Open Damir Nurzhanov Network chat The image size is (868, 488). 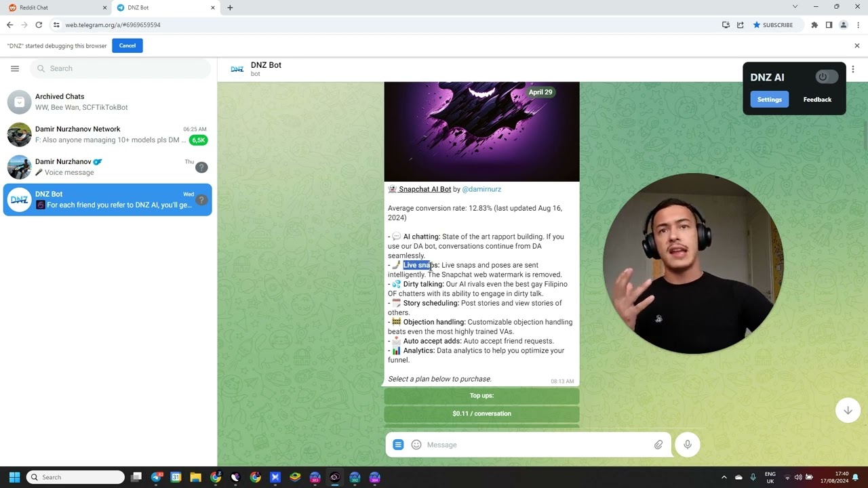[x=108, y=134]
